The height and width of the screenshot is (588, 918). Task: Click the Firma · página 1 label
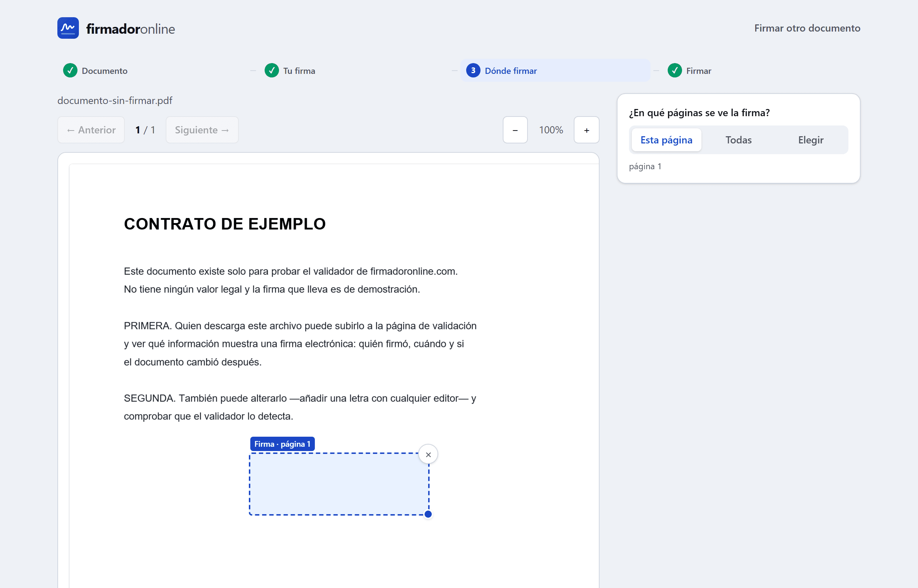282,444
